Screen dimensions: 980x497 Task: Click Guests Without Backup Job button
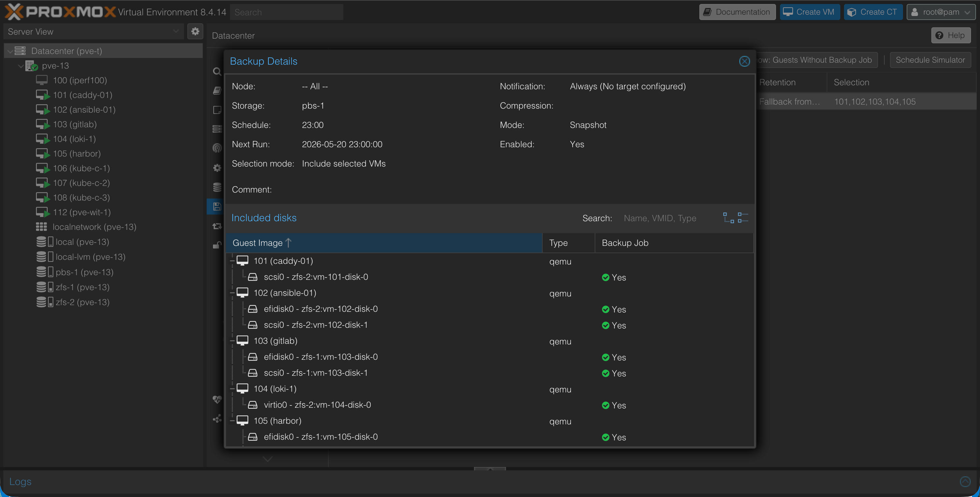[817, 60]
